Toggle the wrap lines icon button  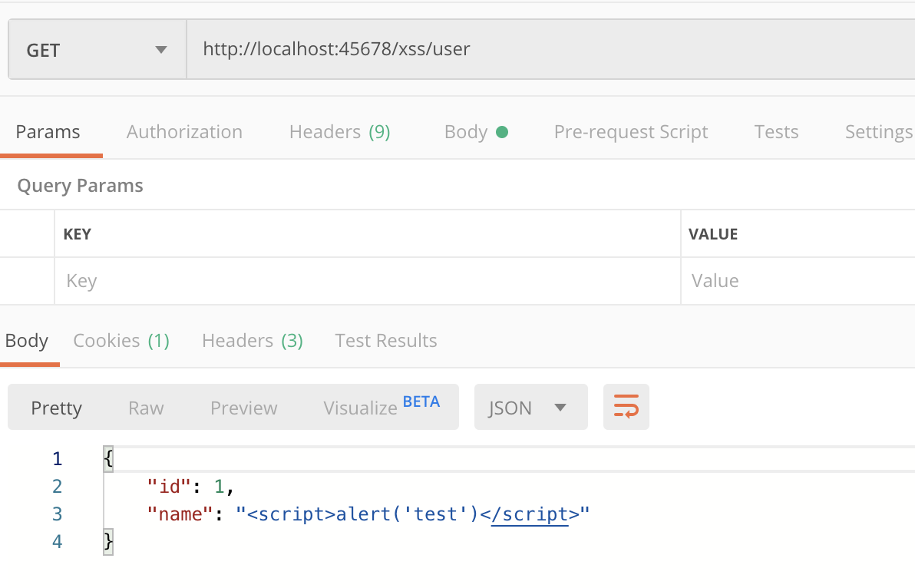click(x=626, y=407)
